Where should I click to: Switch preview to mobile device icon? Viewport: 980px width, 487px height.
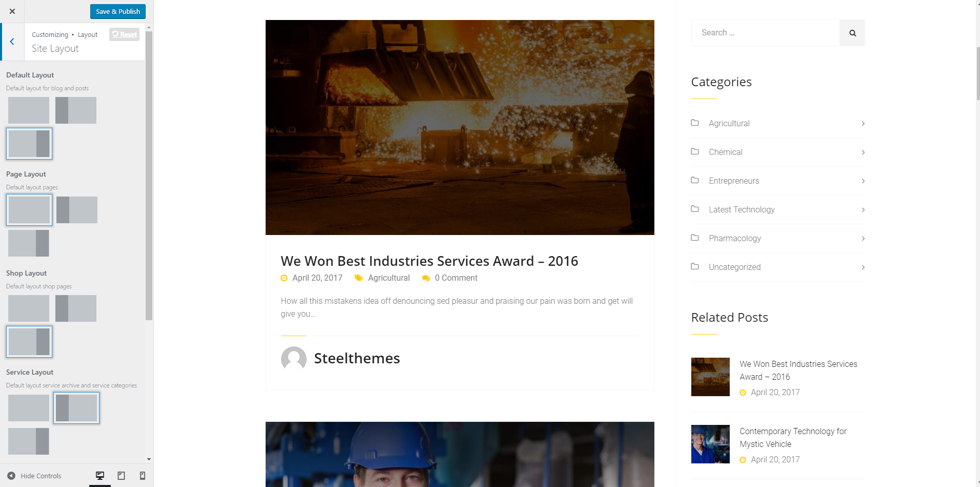[143, 476]
